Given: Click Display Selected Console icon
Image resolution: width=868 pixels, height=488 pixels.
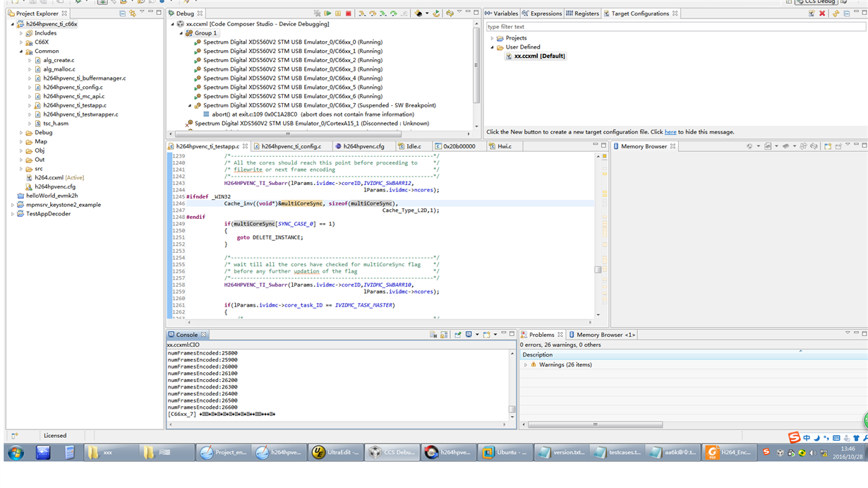Looking at the screenshot, I should tap(469, 335).
